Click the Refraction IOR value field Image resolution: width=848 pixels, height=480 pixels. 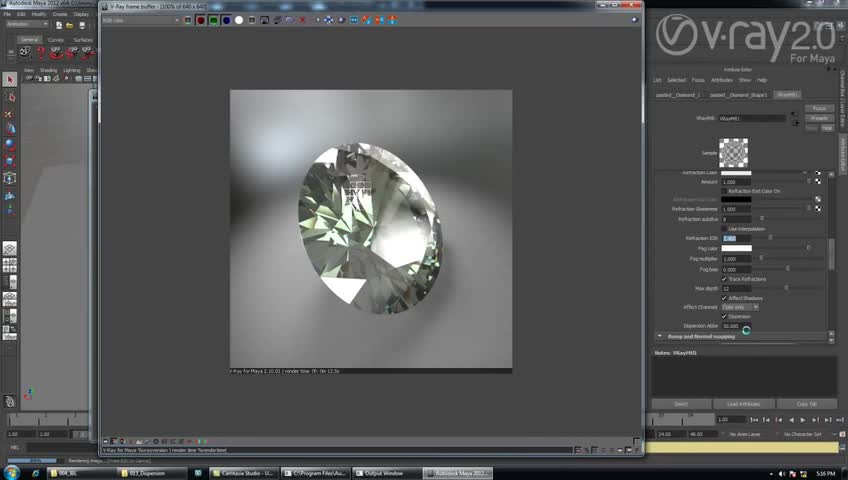coord(736,238)
